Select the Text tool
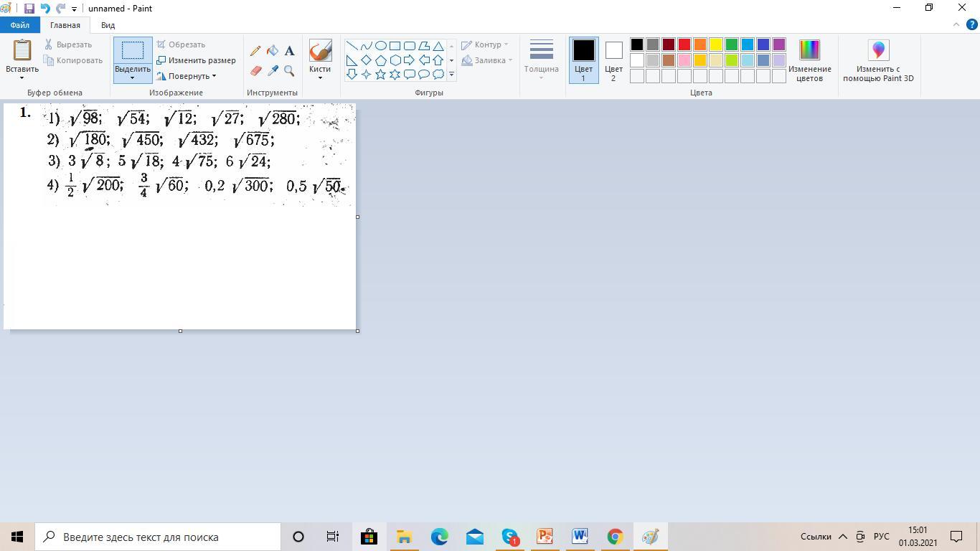The width and height of the screenshot is (980, 551). [x=289, y=51]
